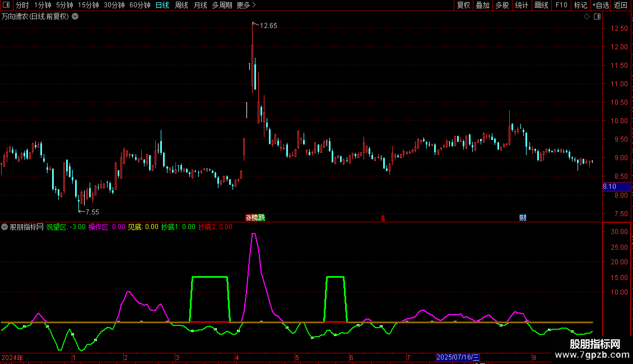Toggle the right side panel icon
The image size is (633, 364).
click(597, 17)
